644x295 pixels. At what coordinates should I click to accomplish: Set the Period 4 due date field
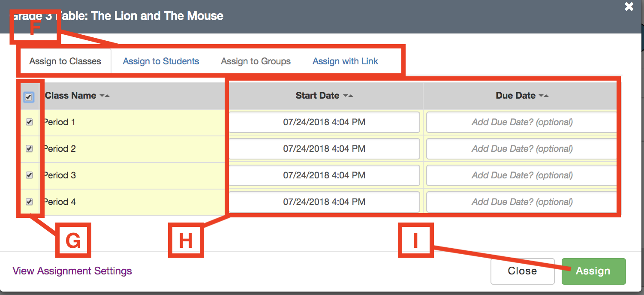click(522, 202)
